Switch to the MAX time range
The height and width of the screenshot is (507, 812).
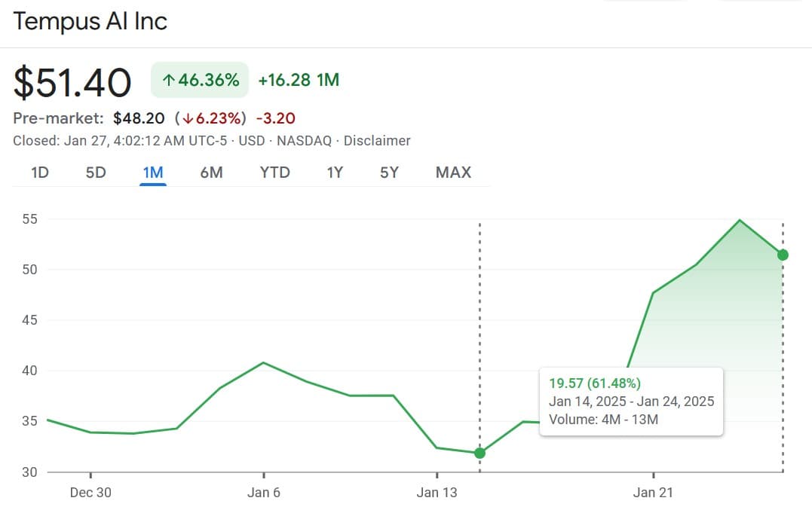pos(452,173)
